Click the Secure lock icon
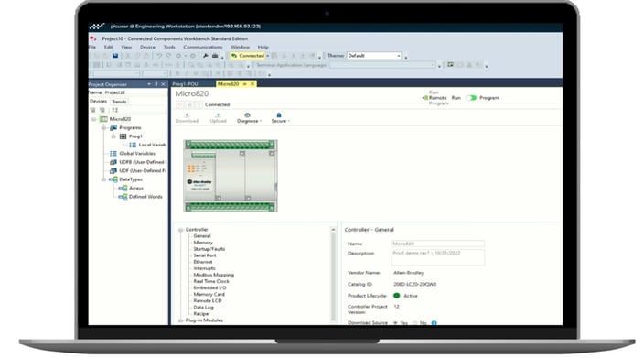Screen dimensions: 644x358 point(279,115)
